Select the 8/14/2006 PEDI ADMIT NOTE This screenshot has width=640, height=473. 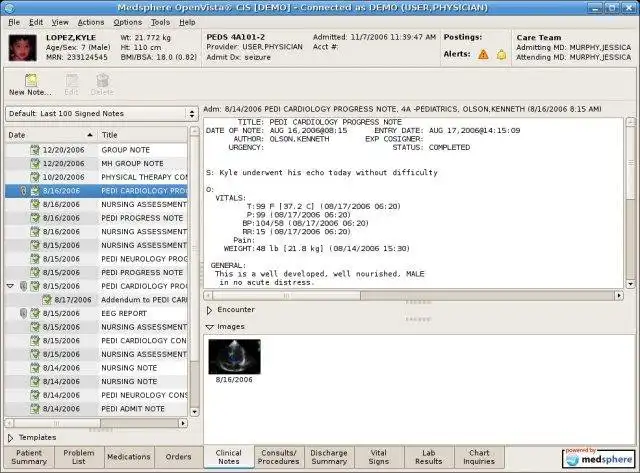(x=96, y=409)
